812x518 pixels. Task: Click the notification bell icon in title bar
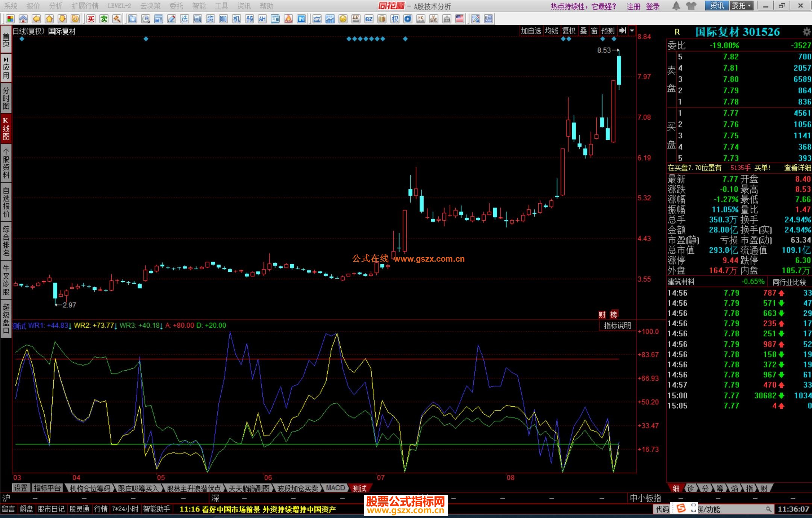pos(676,6)
